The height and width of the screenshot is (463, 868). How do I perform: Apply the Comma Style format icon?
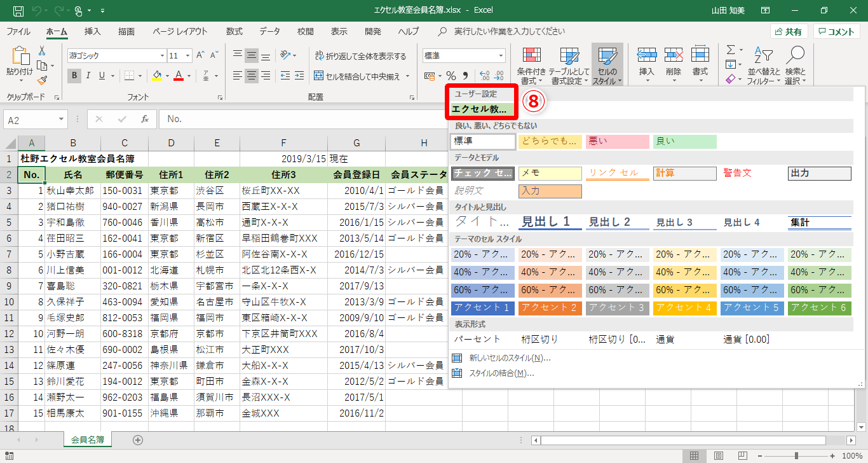[465, 76]
